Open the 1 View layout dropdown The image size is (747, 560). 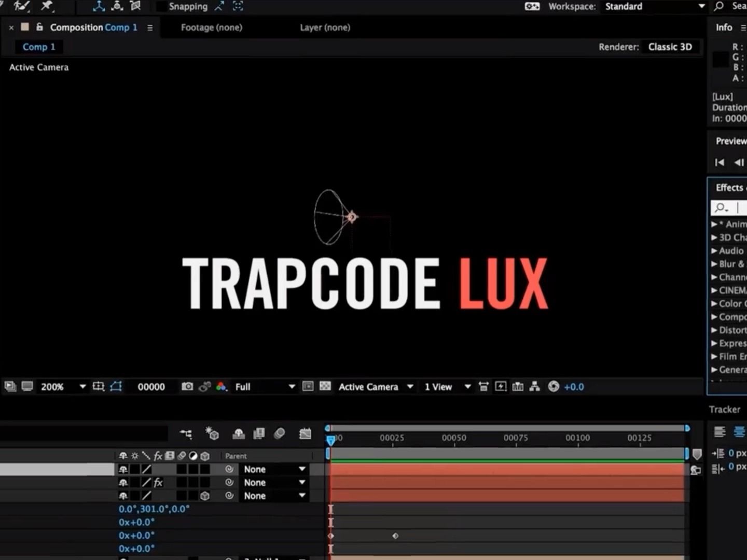tap(448, 387)
